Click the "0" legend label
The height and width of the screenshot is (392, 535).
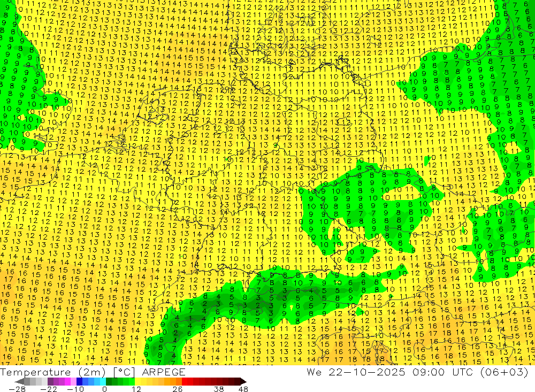pyautogui.click(x=104, y=389)
